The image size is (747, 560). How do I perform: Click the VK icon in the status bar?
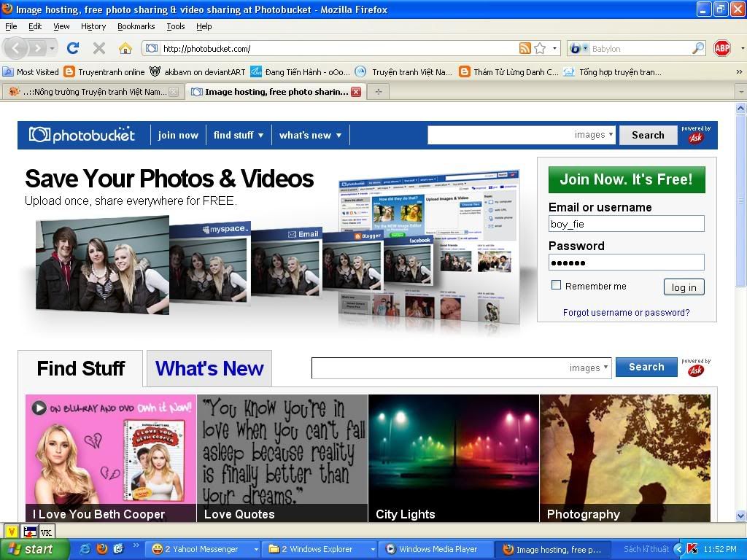(x=46, y=532)
